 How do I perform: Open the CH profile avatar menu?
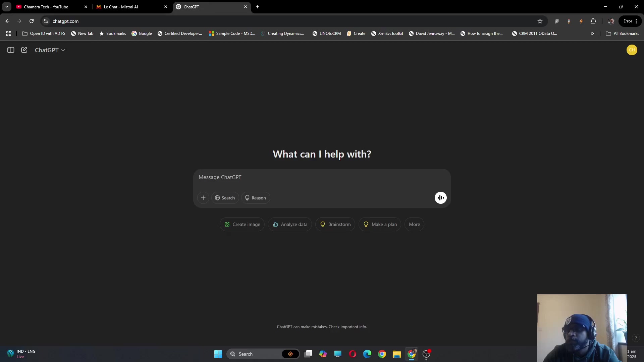tap(632, 50)
